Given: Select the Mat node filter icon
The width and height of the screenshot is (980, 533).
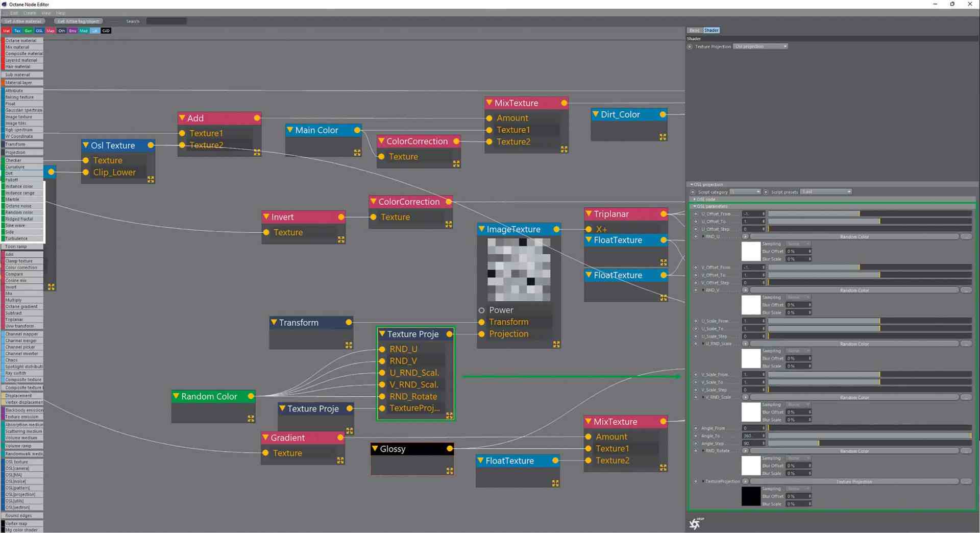Looking at the screenshot, I should click(x=7, y=31).
